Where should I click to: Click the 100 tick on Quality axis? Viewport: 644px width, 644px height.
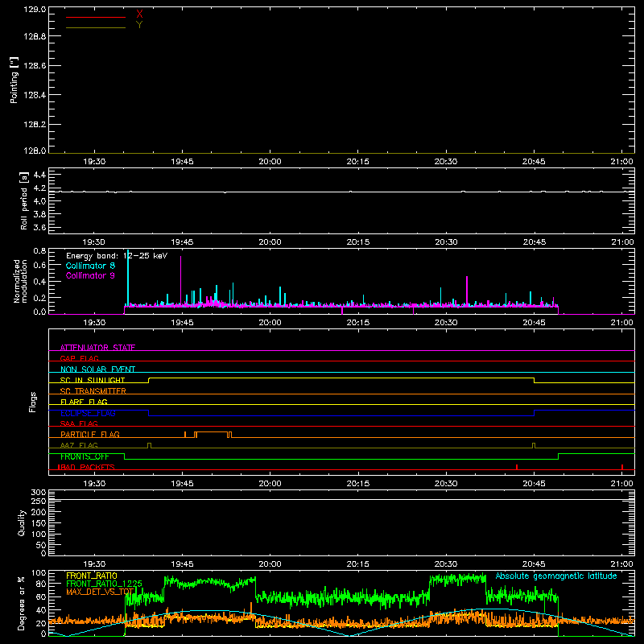coord(39,534)
